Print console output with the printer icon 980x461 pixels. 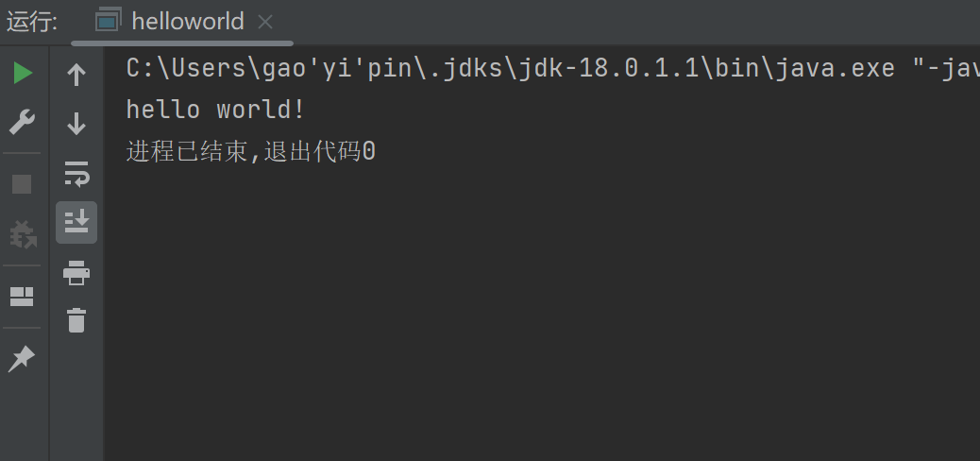click(76, 273)
